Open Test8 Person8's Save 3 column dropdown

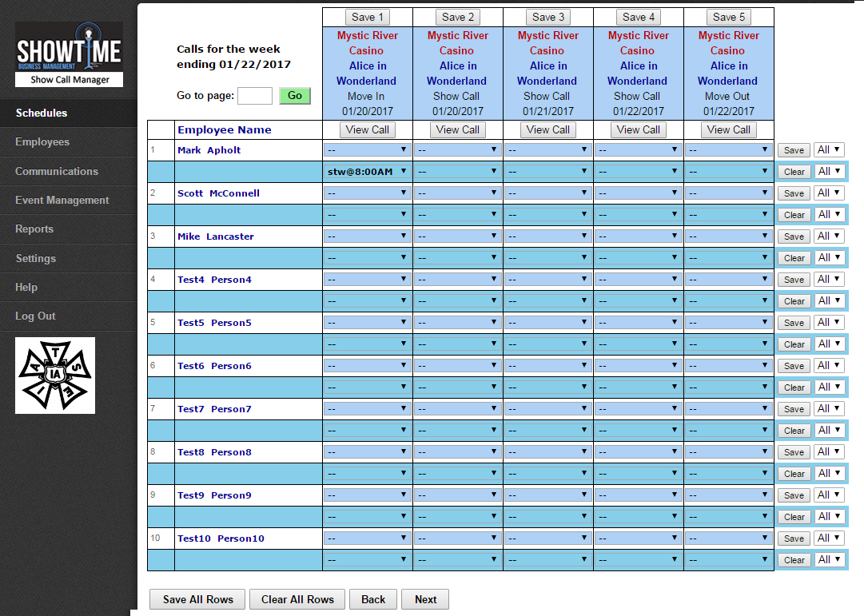click(x=548, y=452)
